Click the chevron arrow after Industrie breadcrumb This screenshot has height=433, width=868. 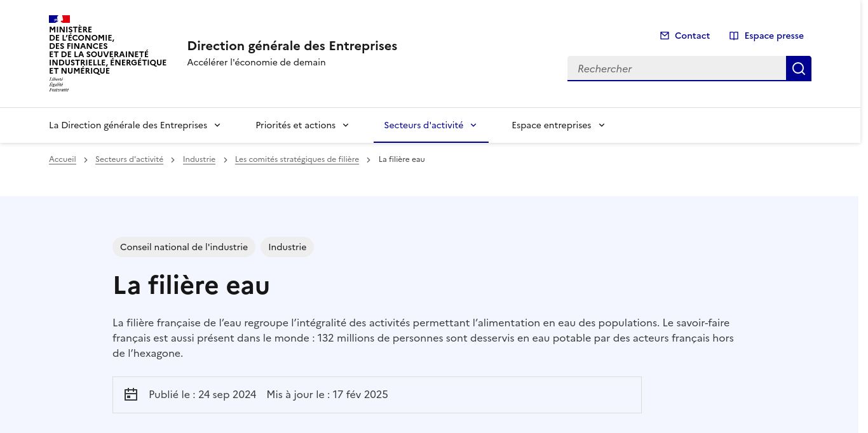coord(225,160)
